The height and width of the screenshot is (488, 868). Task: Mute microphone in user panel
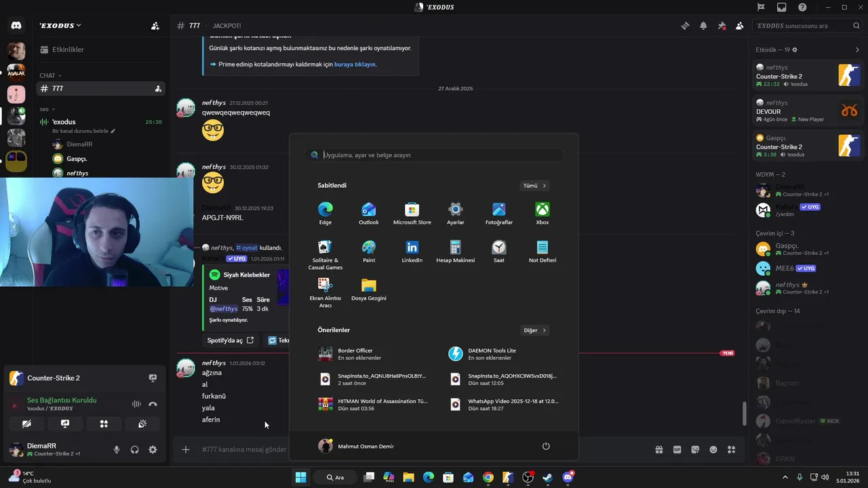[x=117, y=449]
